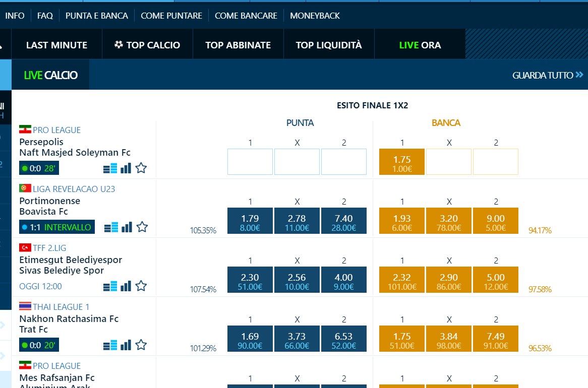Lay Persepolis at 1.75 odds
The image size is (588, 388).
coord(402,162)
